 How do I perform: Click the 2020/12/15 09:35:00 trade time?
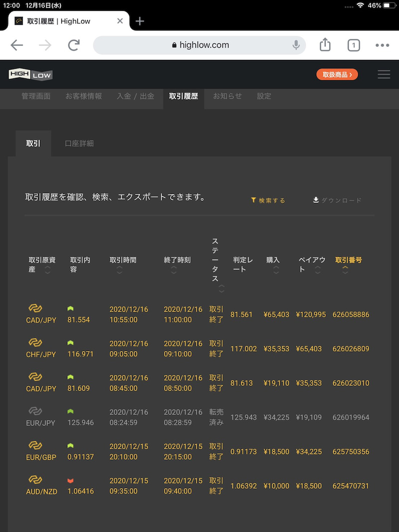pyautogui.click(x=129, y=486)
